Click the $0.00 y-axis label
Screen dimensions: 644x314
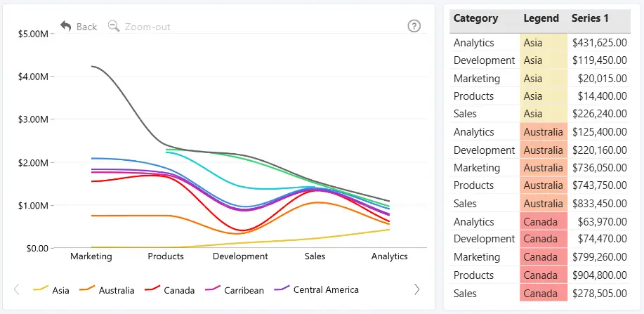click(x=37, y=248)
